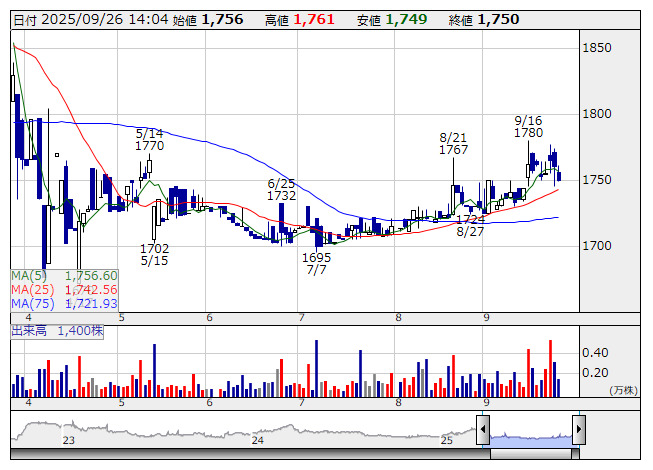Click the MA(75) 1,721.93 legend entry

[x=64, y=303]
